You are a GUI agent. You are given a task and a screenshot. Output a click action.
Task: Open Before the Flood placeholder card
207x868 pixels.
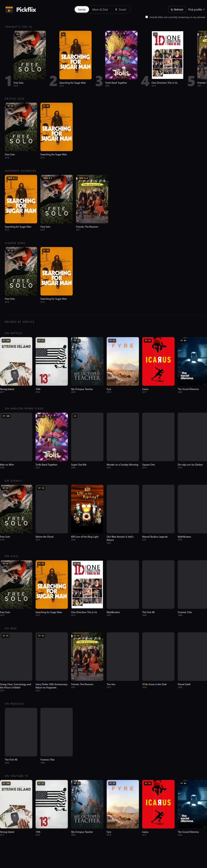click(x=52, y=509)
